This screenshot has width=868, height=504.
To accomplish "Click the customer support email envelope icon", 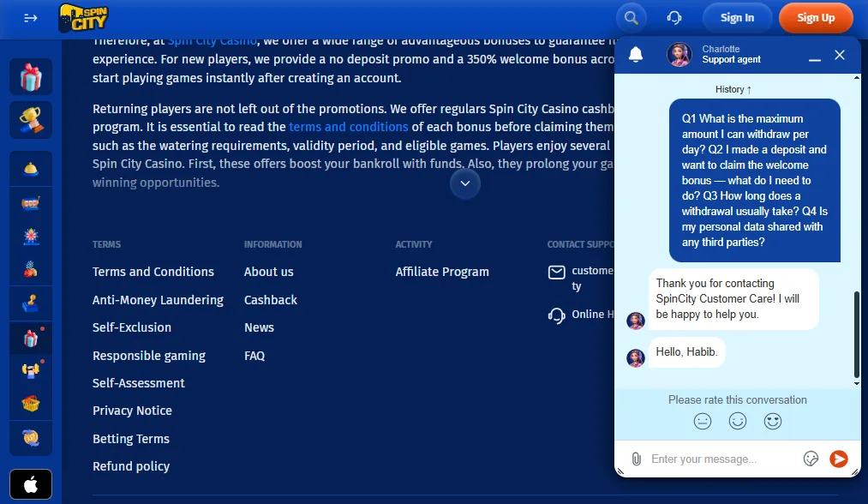I will (556, 272).
